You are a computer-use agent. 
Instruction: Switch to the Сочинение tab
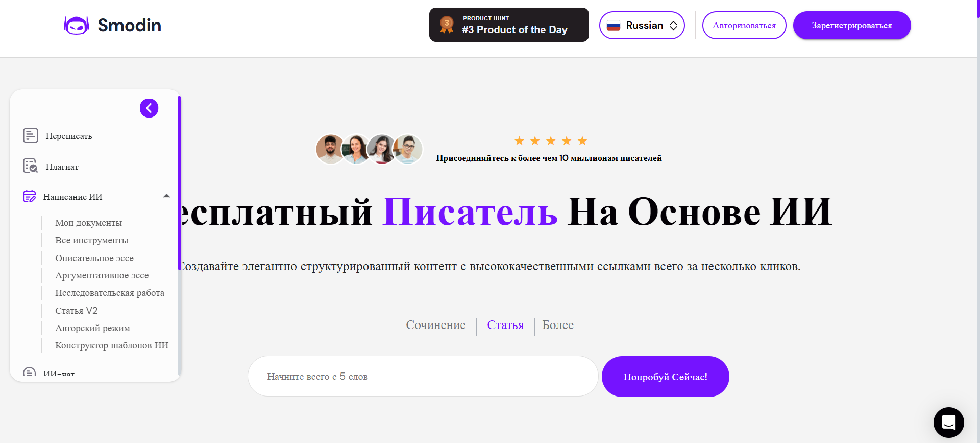coord(435,325)
